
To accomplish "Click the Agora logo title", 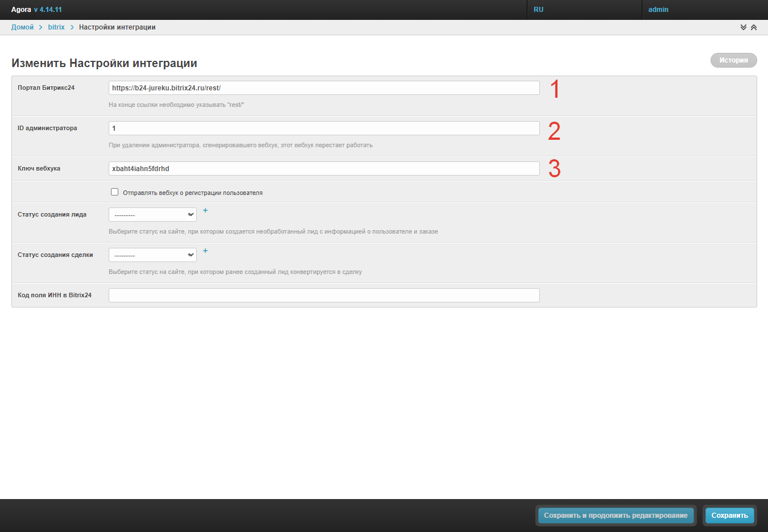I will [21, 10].
